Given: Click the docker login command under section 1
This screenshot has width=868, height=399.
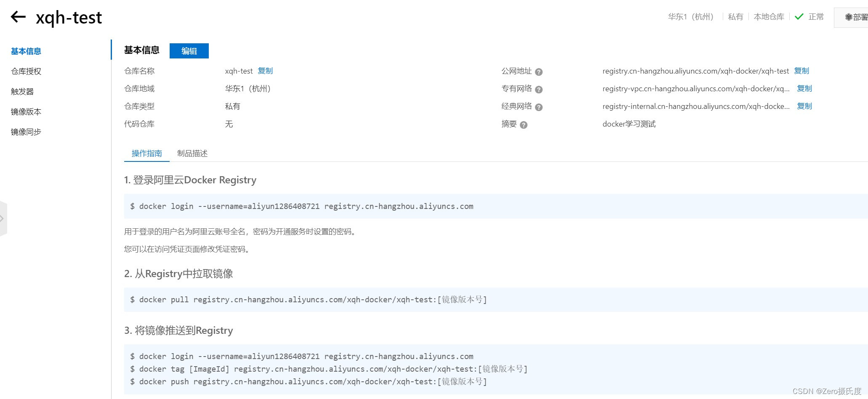Looking at the screenshot, I should click(x=302, y=206).
